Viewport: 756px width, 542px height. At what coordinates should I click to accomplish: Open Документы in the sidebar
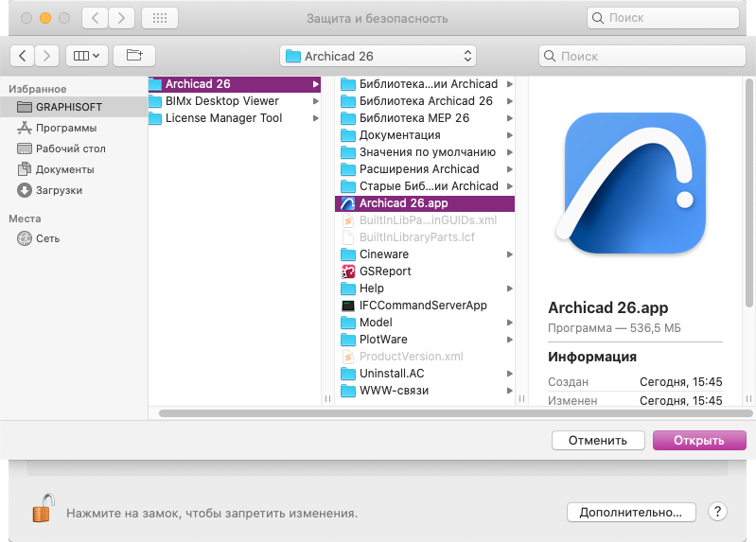[73, 169]
